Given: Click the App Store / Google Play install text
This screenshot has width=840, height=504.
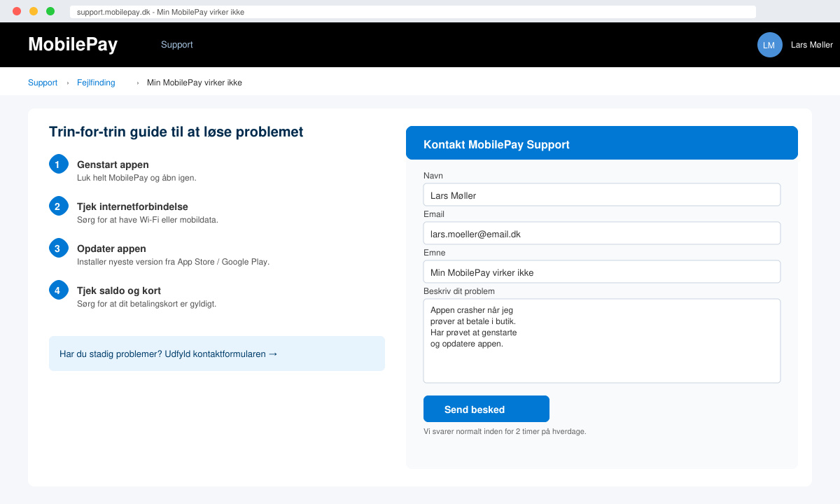Looking at the screenshot, I should point(173,262).
